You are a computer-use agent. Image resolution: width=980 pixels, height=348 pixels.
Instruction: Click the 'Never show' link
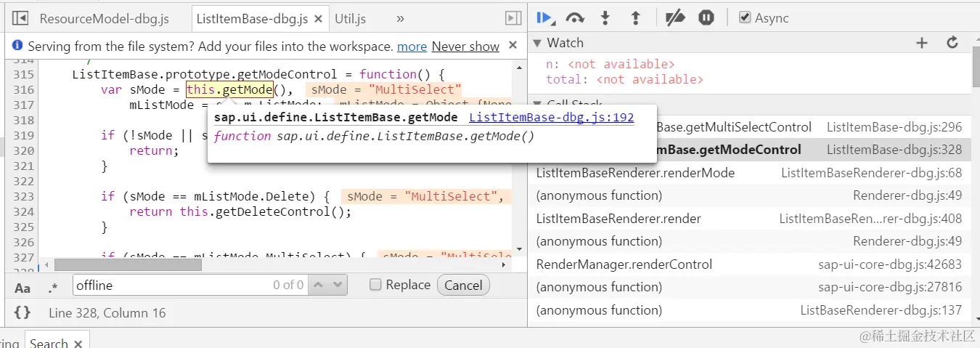(x=465, y=46)
